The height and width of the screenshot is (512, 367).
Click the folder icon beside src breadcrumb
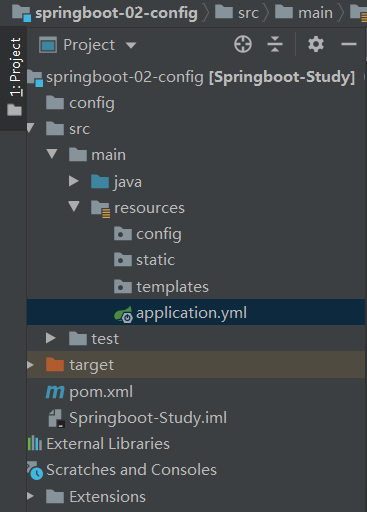pos(224,12)
